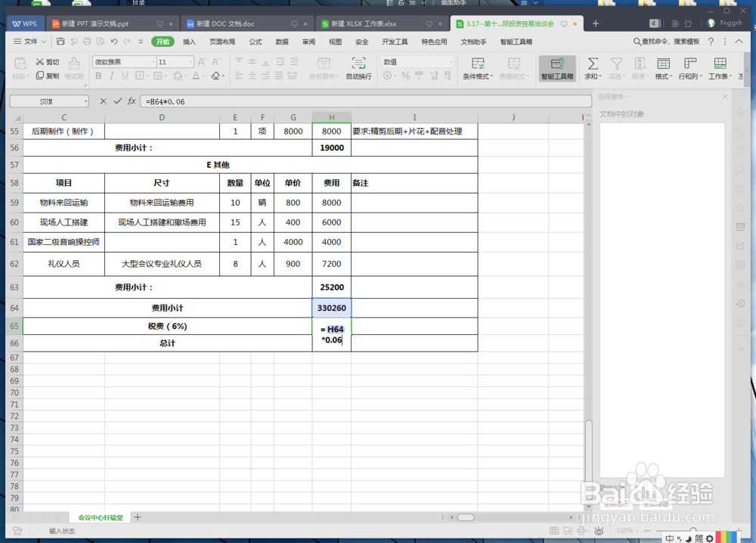Open conditional formatting (条件格式)

(x=478, y=68)
